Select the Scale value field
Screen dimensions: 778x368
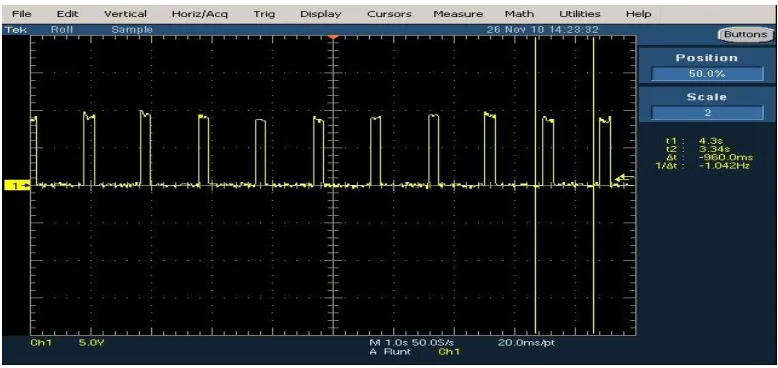[707, 113]
